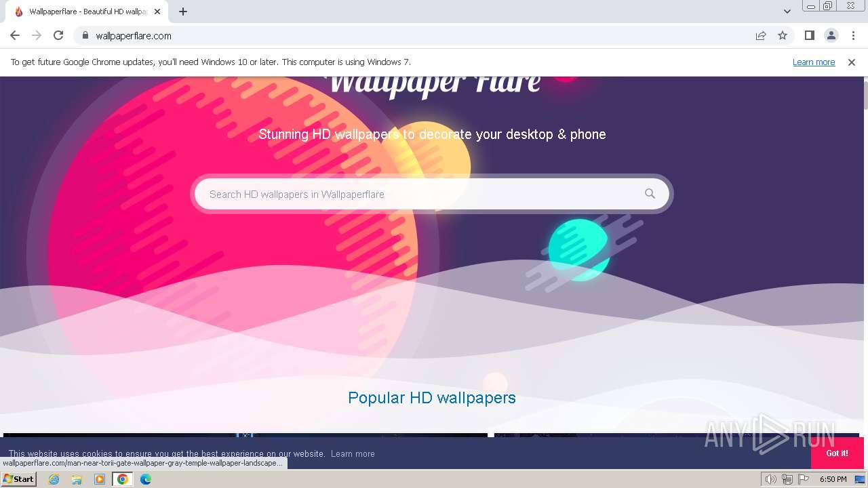Open File Explorer from taskbar

click(77, 479)
